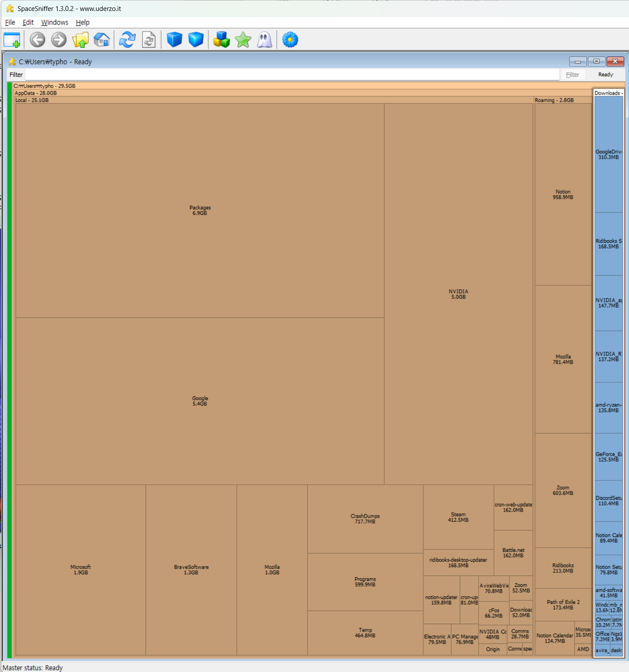Select the Programs 599.9MB block
629x672 pixels.
click(x=365, y=582)
